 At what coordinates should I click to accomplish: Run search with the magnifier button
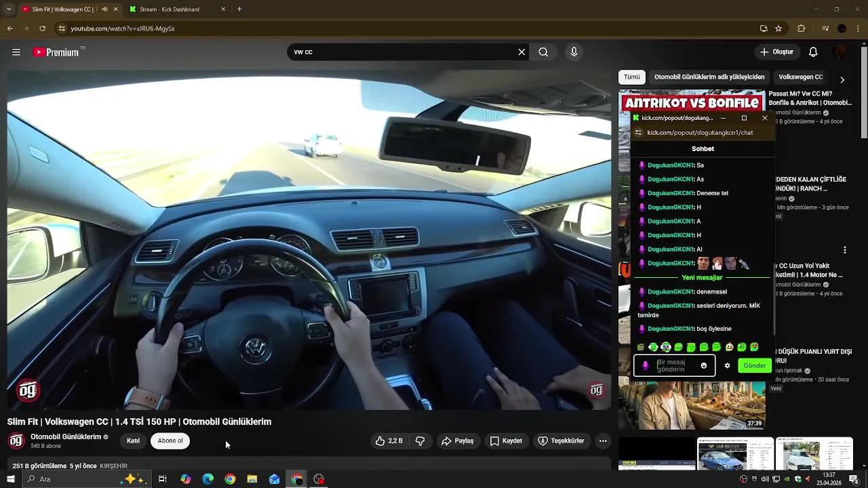point(543,52)
